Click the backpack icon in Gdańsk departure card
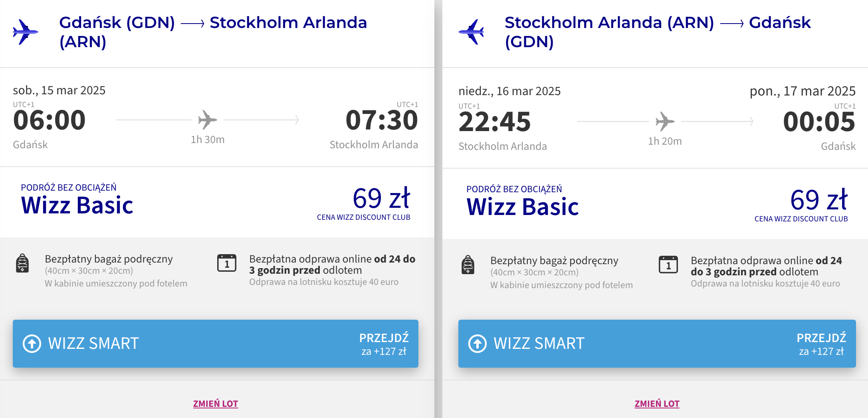The image size is (868, 418). click(22, 263)
